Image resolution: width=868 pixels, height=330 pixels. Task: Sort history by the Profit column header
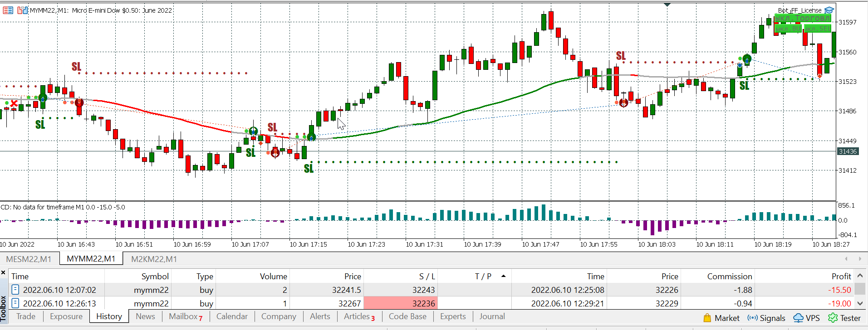click(841, 276)
